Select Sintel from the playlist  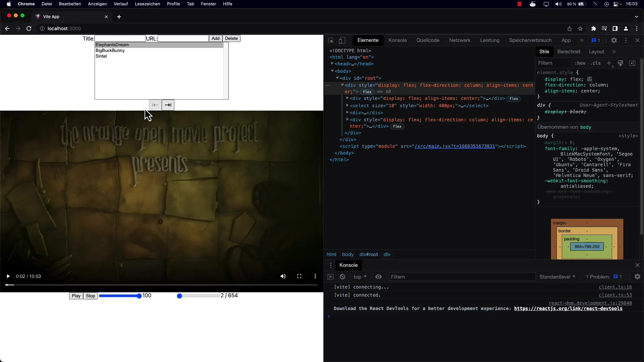[x=101, y=56]
